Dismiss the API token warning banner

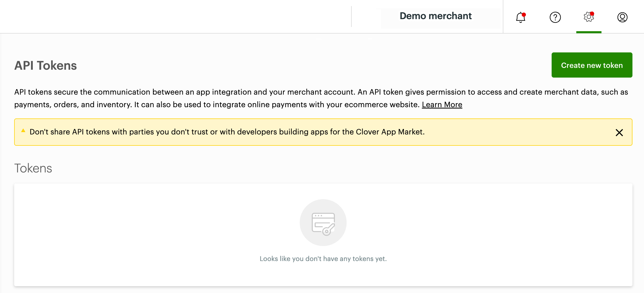pos(619,133)
